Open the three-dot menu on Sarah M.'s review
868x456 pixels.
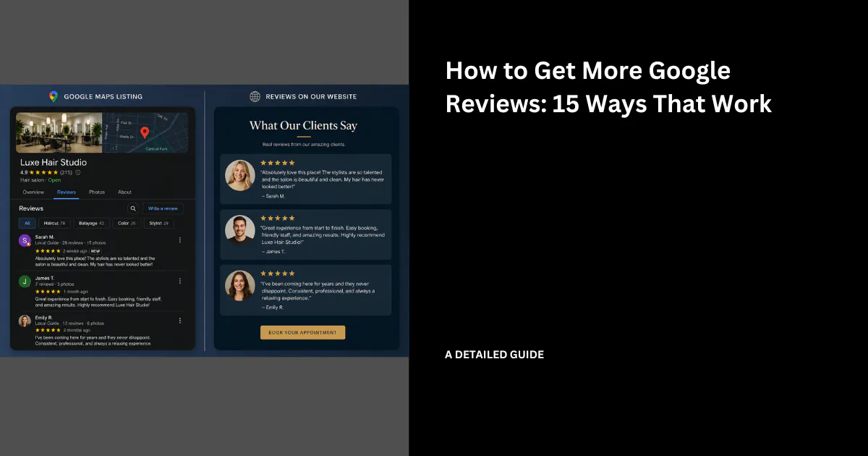[x=180, y=240]
